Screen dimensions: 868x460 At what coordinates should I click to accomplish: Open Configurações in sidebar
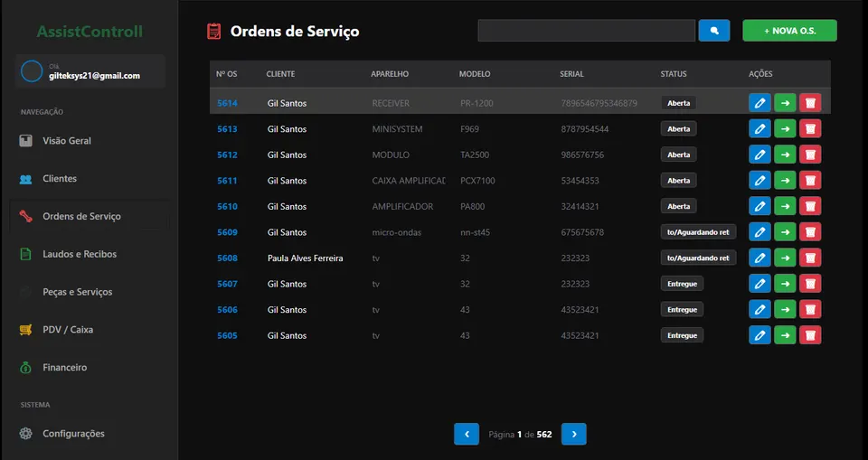pos(90,434)
